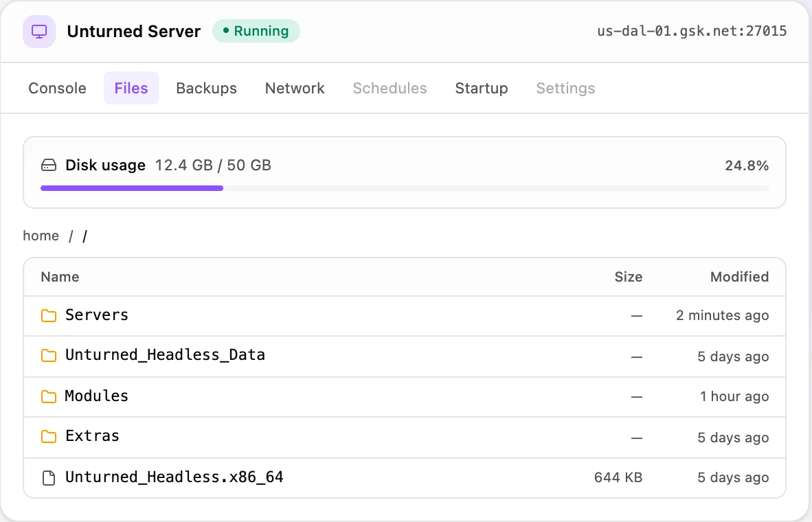This screenshot has width=812, height=522.
Task: Go to the Network tab
Action: (x=295, y=88)
